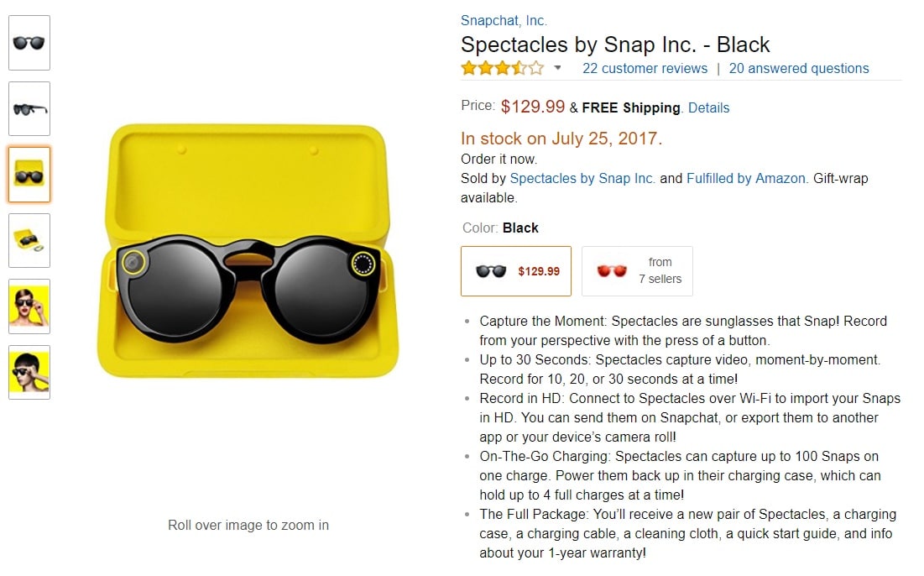Click the red sunglasses icon in color swatch
Screen dimensions: 924x576
(612, 271)
